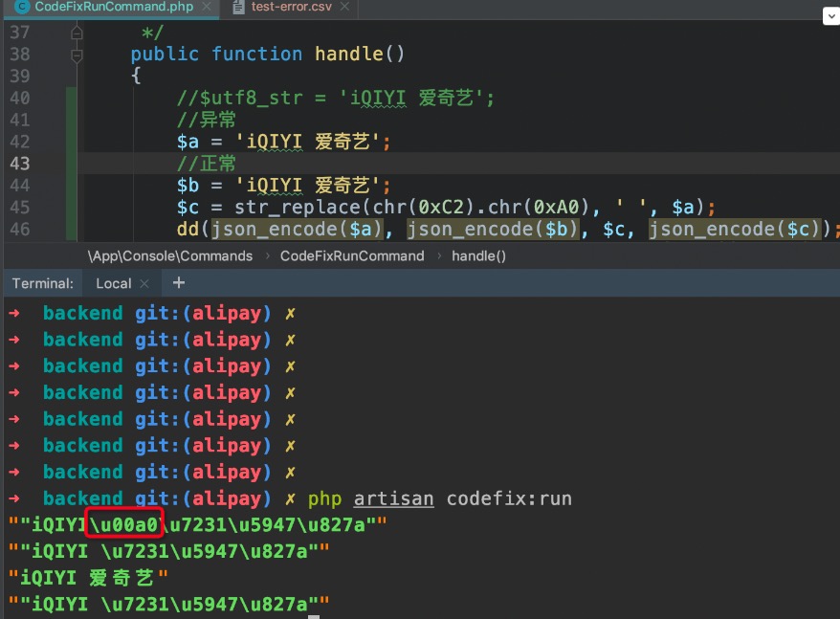Add a new terminal session with plus icon
Screen dimensions: 840x619
tap(178, 283)
